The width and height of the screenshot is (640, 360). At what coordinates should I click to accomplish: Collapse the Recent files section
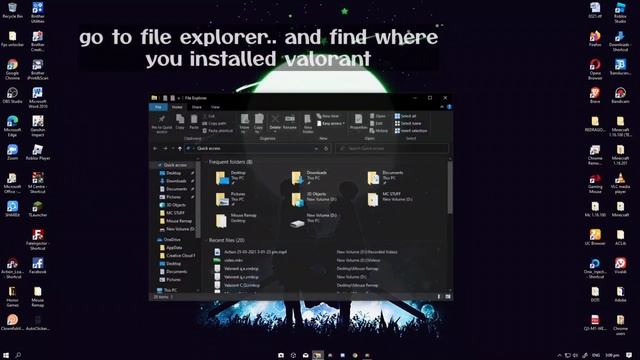click(x=207, y=240)
